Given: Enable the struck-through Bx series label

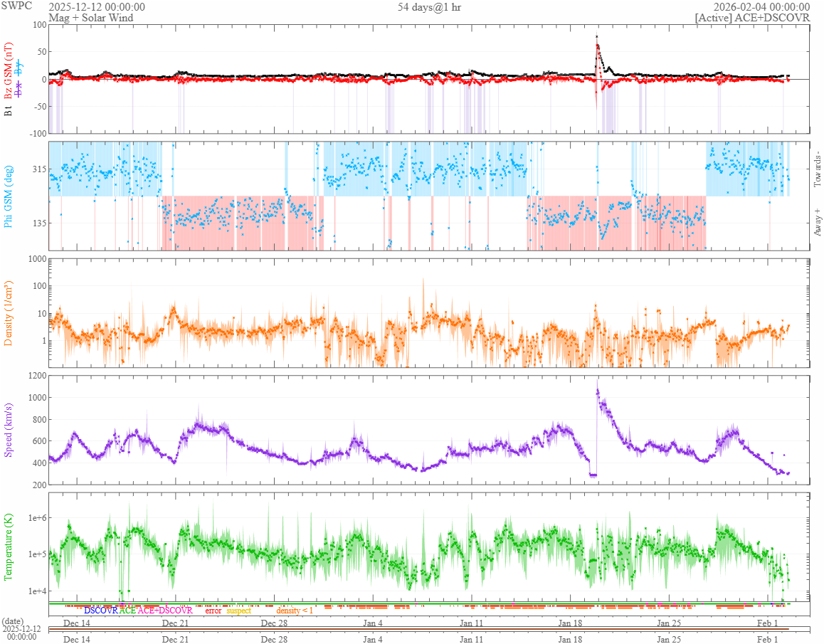Looking at the screenshot, I should [x=19, y=90].
